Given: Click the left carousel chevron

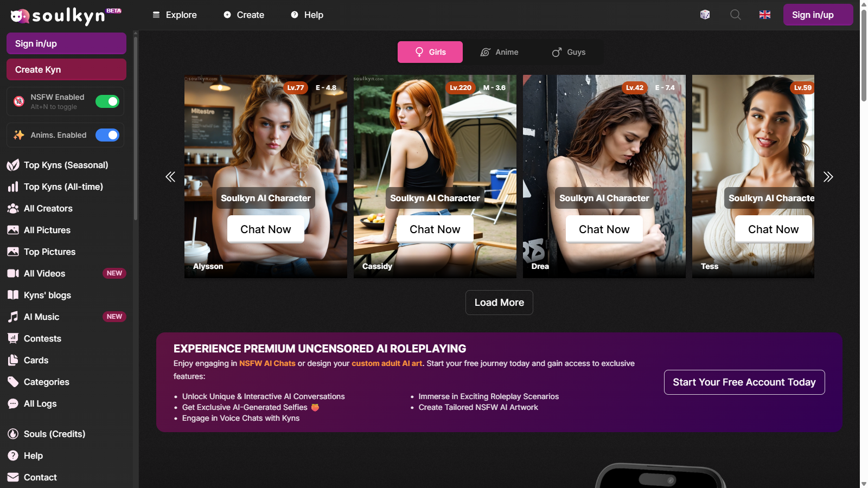Looking at the screenshot, I should click(170, 176).
